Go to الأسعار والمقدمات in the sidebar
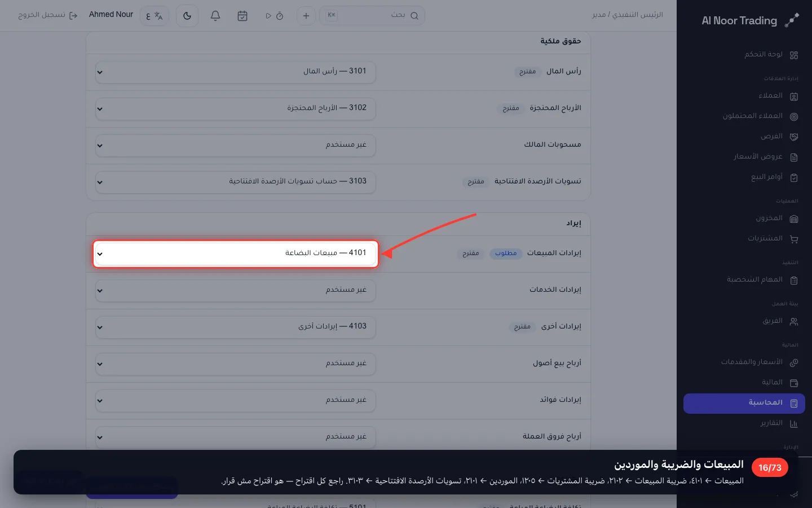 (744, 362)
